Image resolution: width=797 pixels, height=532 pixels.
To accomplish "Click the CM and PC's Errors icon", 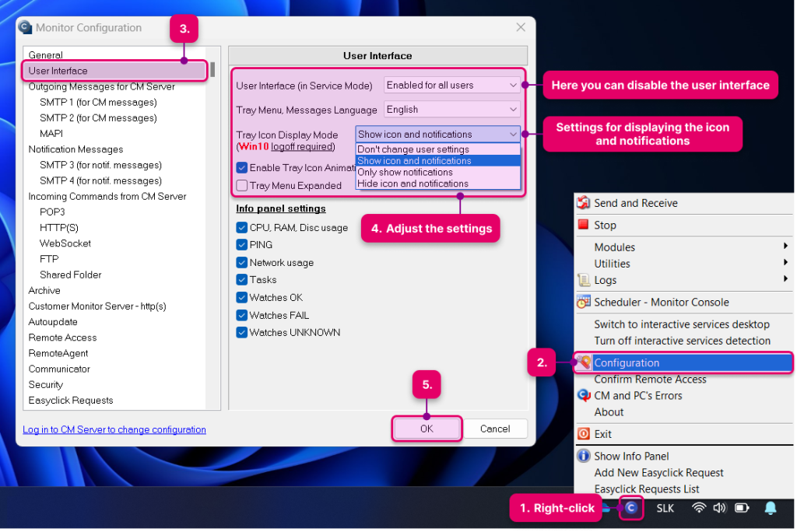I will pos(585,397).
